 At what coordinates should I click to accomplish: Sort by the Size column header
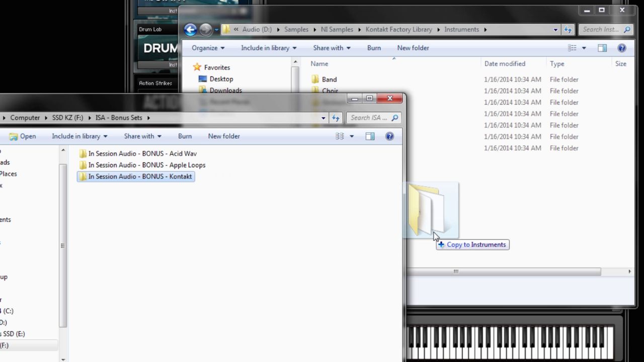(x=621, y=64)
